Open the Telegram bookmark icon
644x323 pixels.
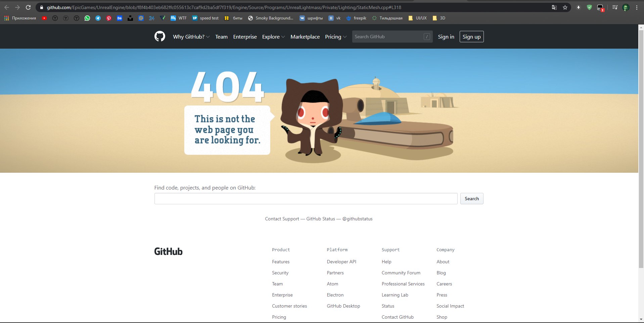pyautogui.click(x=98, y=18)
